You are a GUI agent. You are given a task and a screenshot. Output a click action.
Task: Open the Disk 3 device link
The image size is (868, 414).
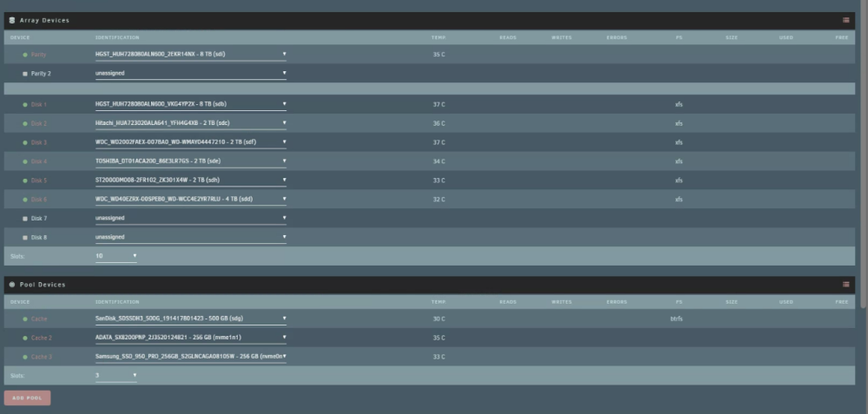tap(39, 143)
